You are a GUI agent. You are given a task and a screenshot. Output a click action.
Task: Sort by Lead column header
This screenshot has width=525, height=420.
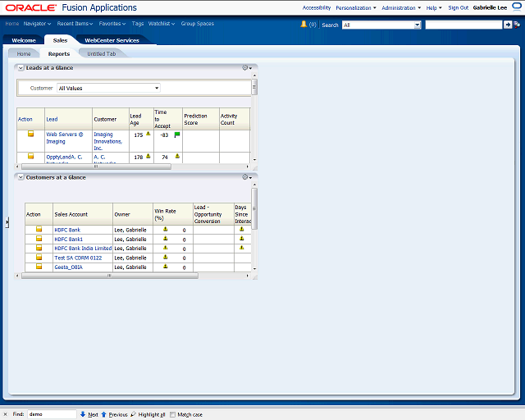[52, 119]
